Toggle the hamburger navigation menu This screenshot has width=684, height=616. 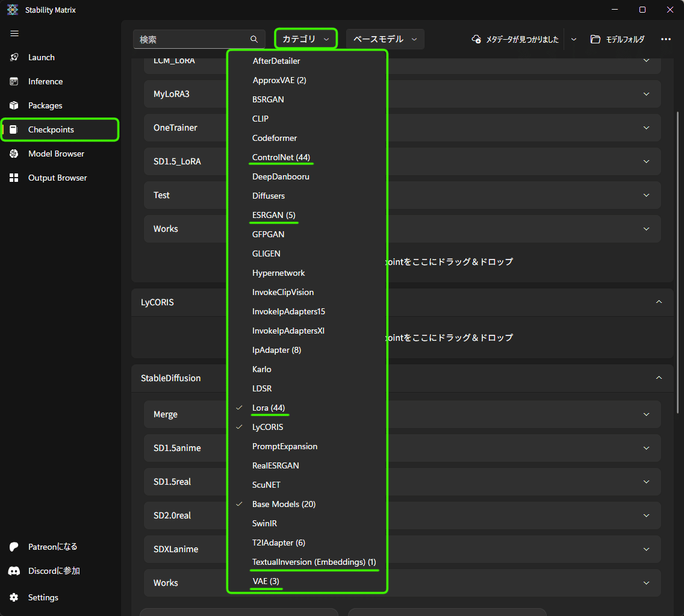[x=14, y=34]
